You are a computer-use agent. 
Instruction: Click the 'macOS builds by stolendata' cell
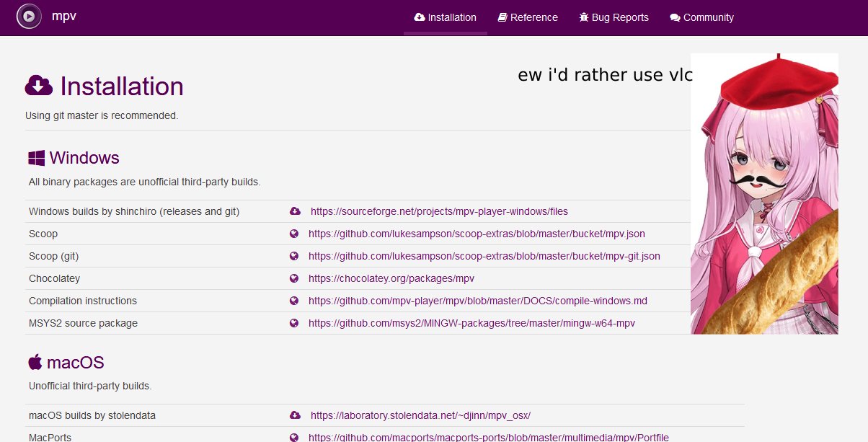[92, 415]
